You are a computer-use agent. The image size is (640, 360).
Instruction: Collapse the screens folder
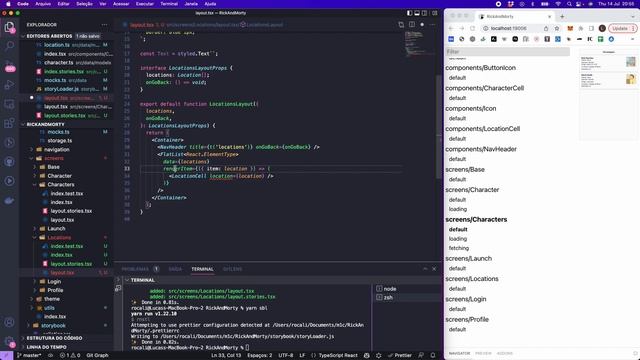click(54, 158)
